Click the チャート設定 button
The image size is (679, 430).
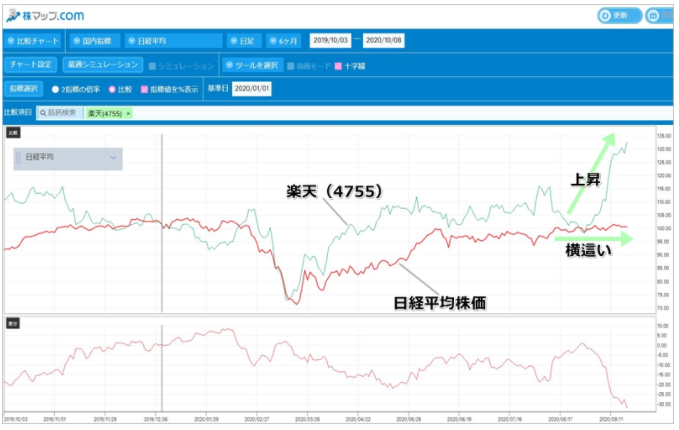31,65
